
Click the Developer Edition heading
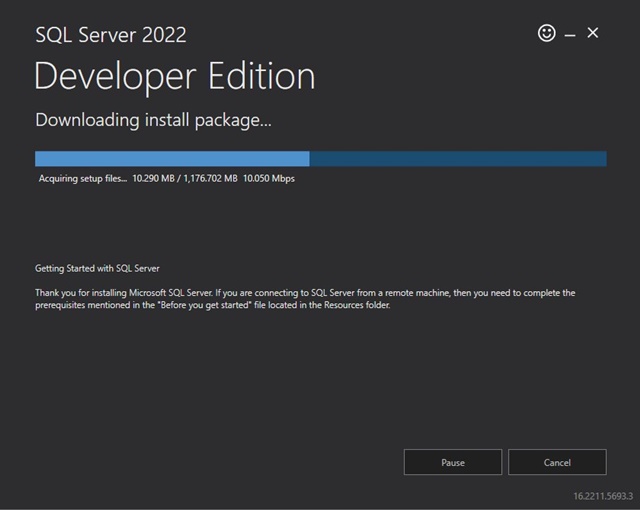point(175,77)
